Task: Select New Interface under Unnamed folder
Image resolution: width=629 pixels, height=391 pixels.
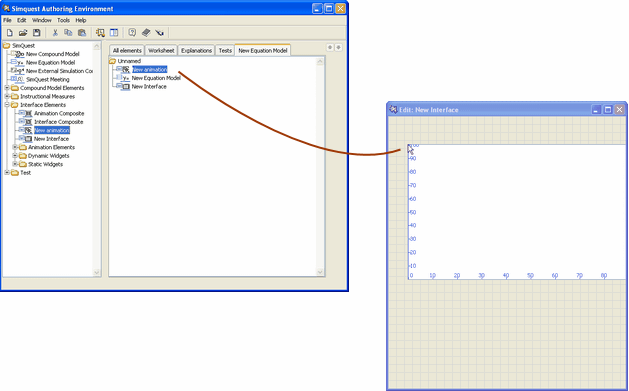Action: pos(149,87)
